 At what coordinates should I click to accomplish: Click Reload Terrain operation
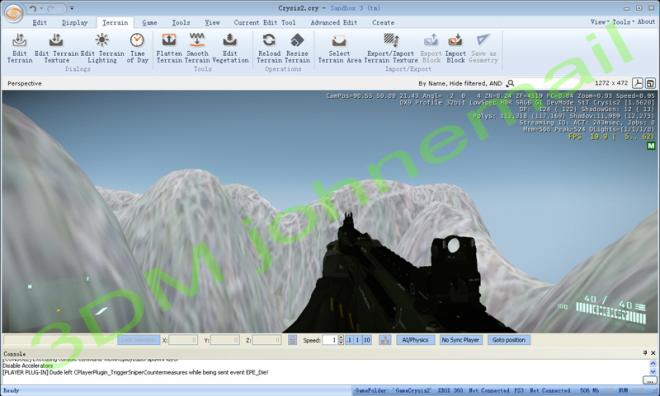269,48
